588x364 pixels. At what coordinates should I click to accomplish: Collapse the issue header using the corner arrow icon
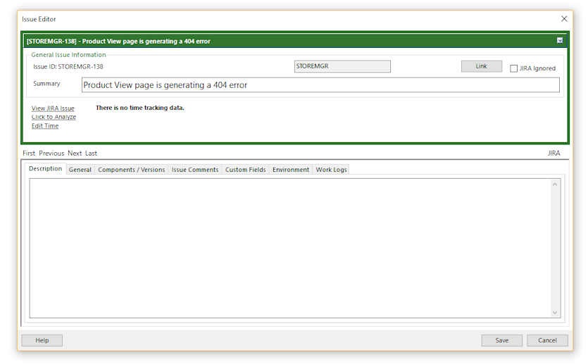(560, 41)
